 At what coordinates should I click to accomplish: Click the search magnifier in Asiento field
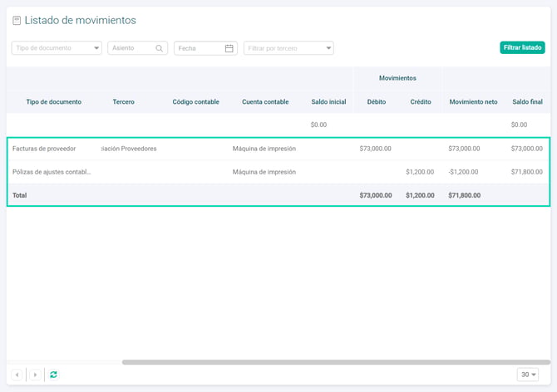(159, 48)
